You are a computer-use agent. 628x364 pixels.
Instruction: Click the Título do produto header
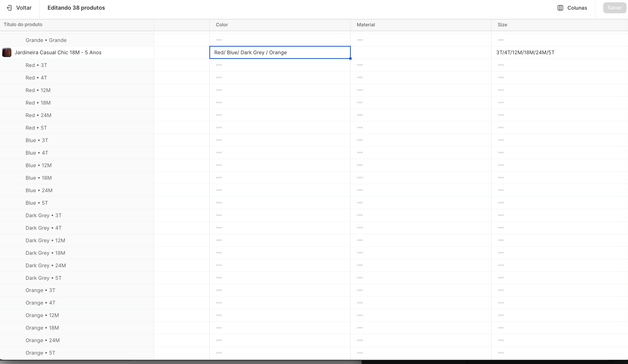(x=23, y=25)
